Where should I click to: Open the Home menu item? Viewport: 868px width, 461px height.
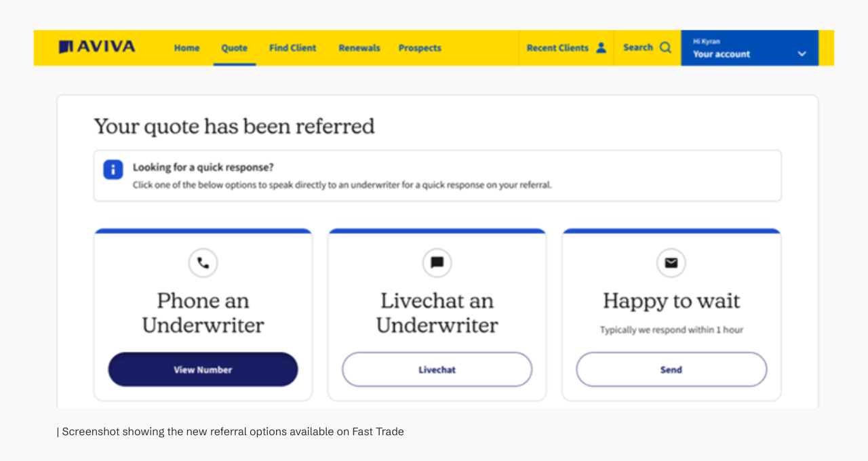tap(186, 47)
